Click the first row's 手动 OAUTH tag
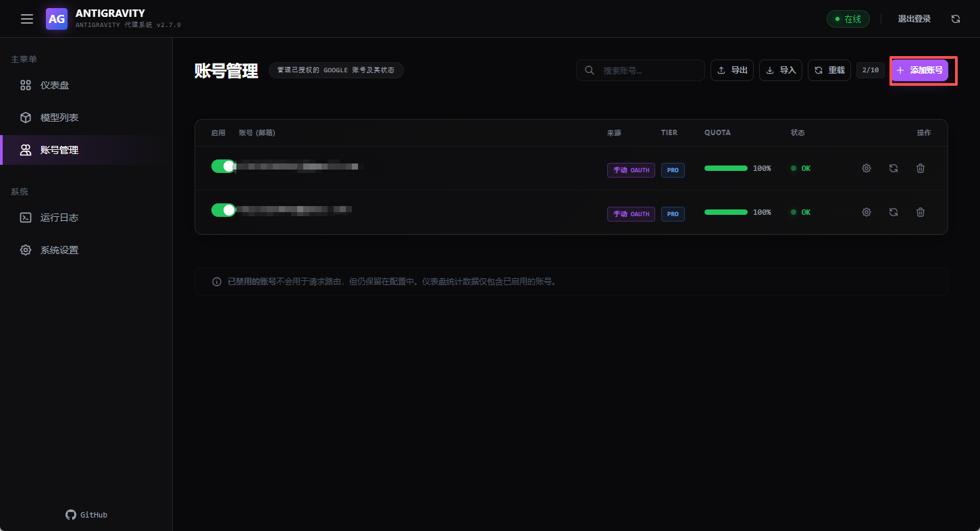Viewport: 980px width, 531px height. tap(631, 170)
